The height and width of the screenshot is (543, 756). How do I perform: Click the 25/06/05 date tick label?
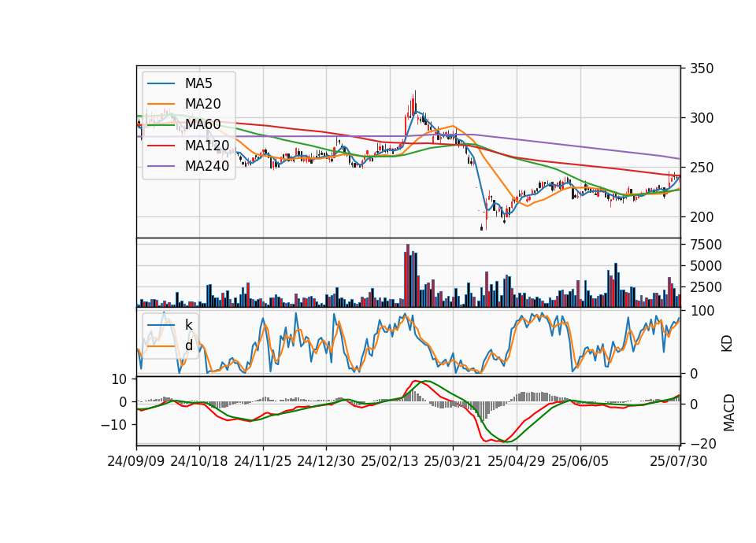[580, 461]
